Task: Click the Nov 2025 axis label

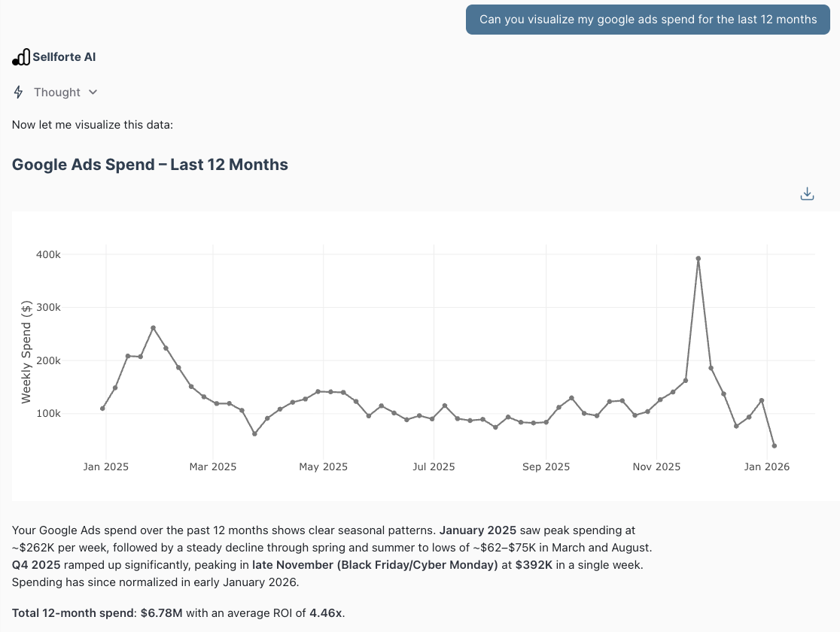Action: coord(656,466)
